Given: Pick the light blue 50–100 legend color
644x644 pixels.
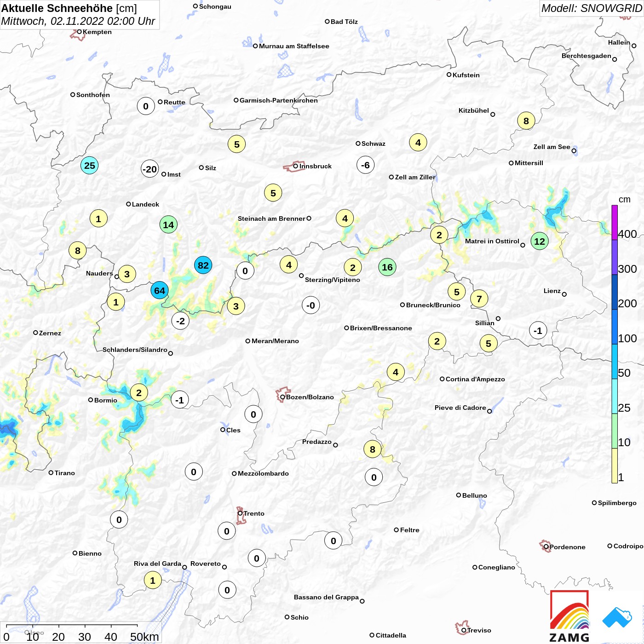Looking at the screenshot, I should (615, 362).
